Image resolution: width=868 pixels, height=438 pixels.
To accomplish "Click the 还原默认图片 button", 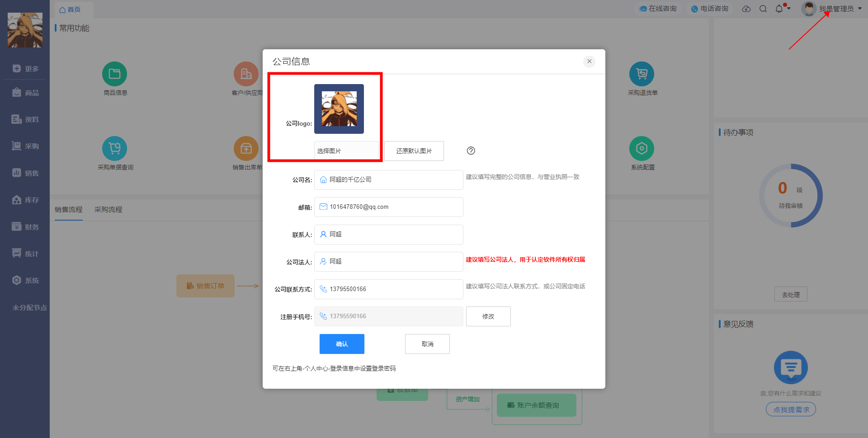I will click(414, 151).
